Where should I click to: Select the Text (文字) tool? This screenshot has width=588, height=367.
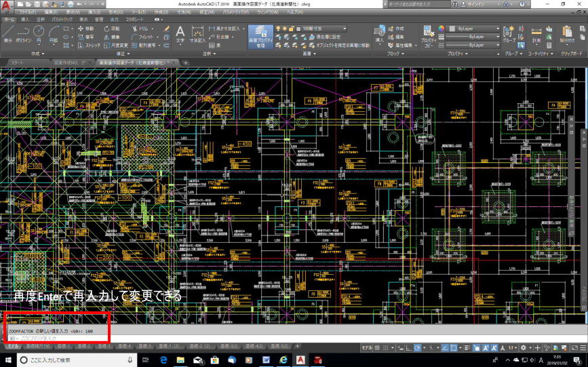click(180, 34)
